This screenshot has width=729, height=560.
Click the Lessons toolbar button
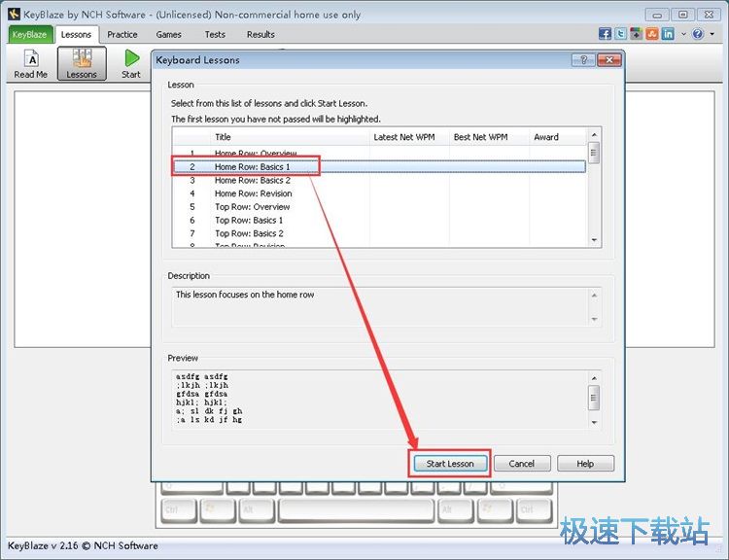82,64
